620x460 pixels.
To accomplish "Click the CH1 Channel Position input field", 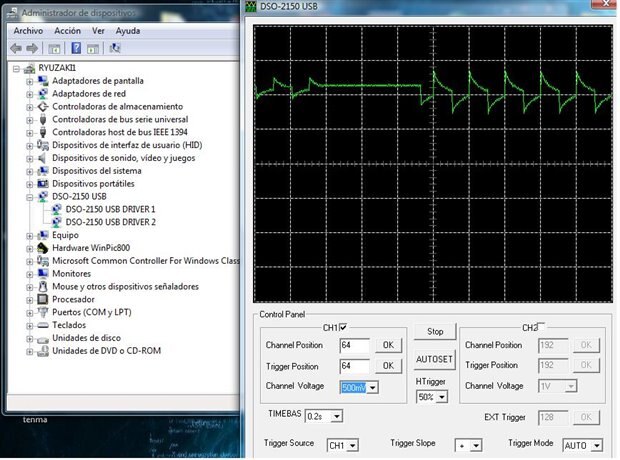I will click(x=354, y=345).
